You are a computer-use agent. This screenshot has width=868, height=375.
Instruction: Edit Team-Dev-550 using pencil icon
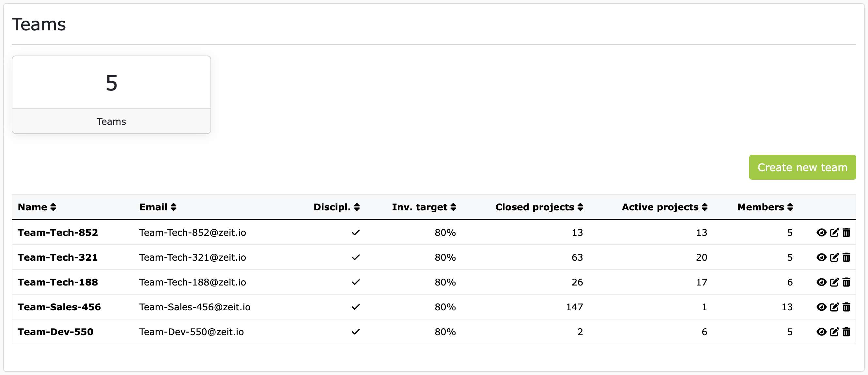point(834,332)
